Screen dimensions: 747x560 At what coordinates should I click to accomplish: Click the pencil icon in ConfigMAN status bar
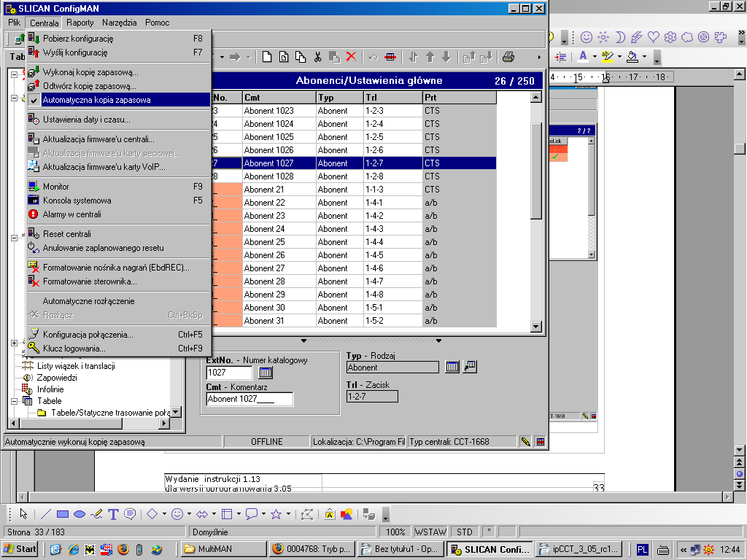click(x=525, y=441)
